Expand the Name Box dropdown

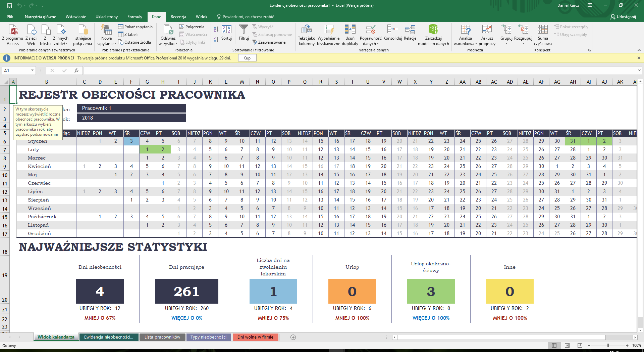click(x=33, y=71)
